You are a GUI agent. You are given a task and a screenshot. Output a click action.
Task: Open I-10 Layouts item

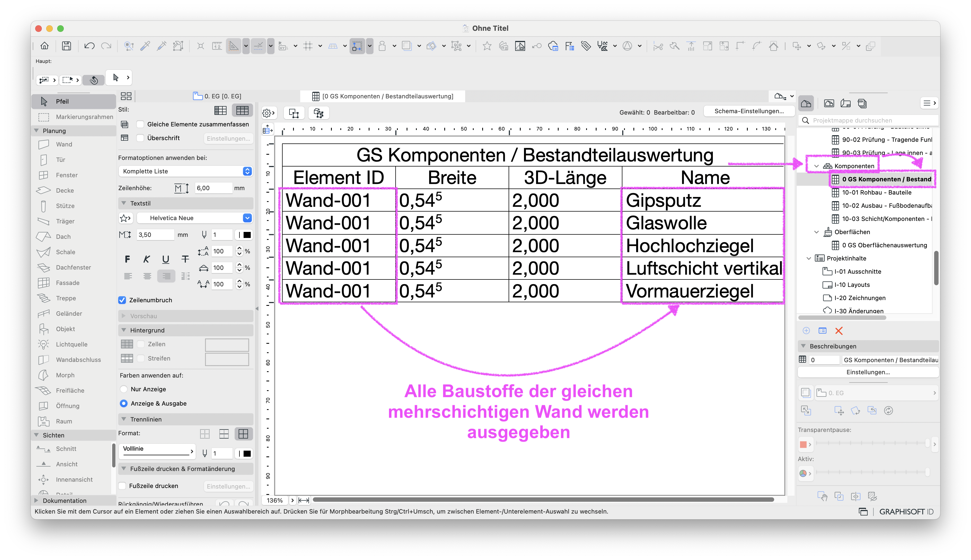click(852, 285)
